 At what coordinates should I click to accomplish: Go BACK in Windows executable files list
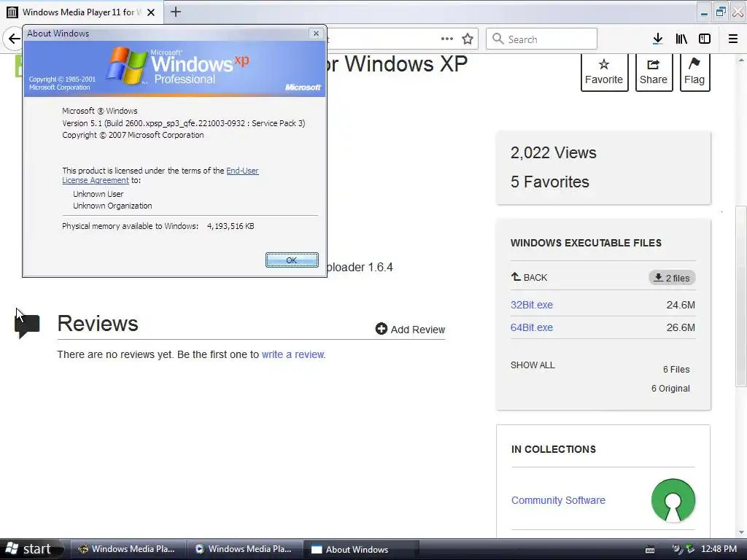(x=529, y=277)
